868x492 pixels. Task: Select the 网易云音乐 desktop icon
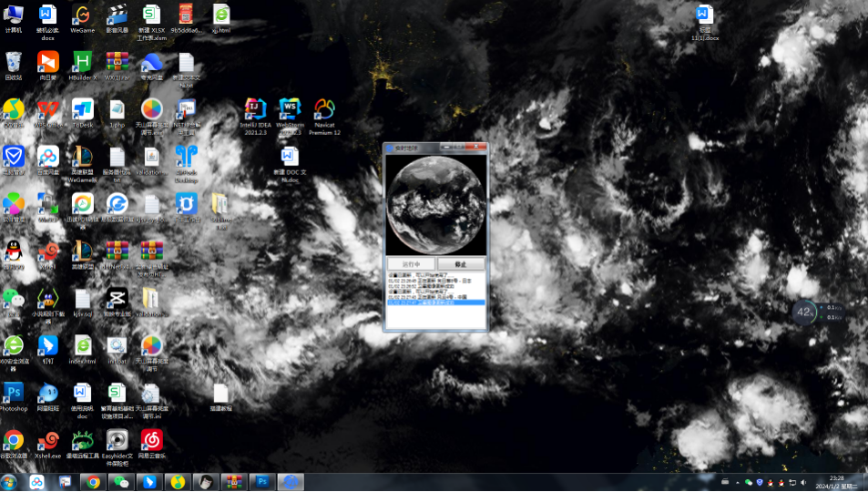point(151,442)
